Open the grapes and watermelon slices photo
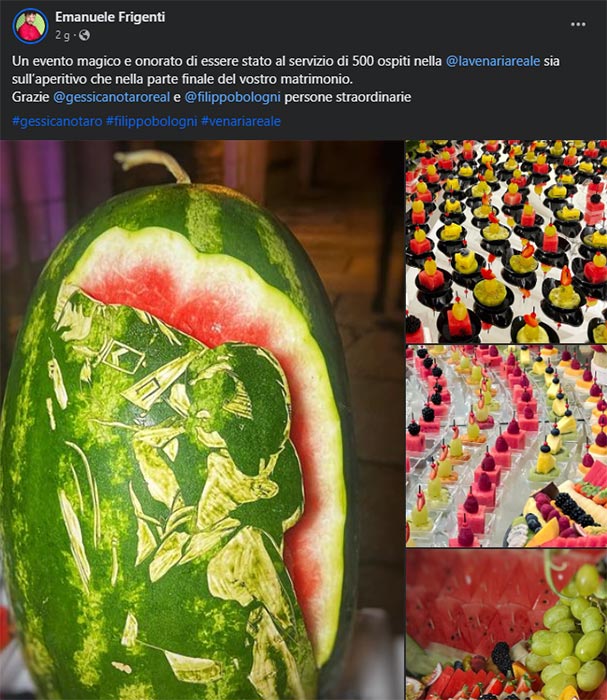This screenshot has width=607, height=700. click(x=507, y=625)
